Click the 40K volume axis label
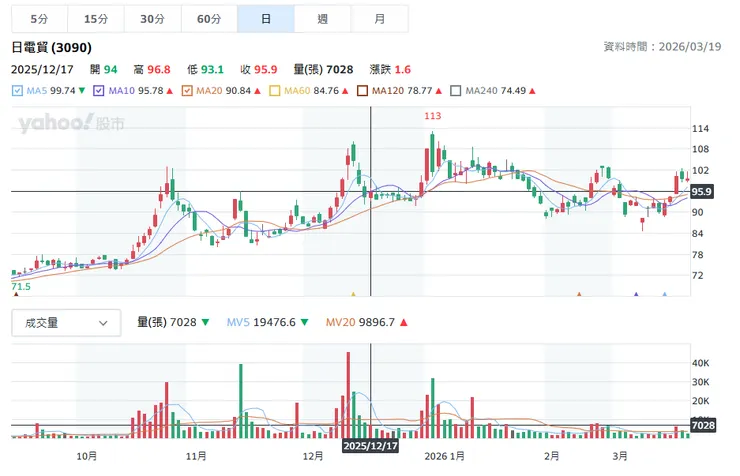The image size is (740, 476). [700, 363]
